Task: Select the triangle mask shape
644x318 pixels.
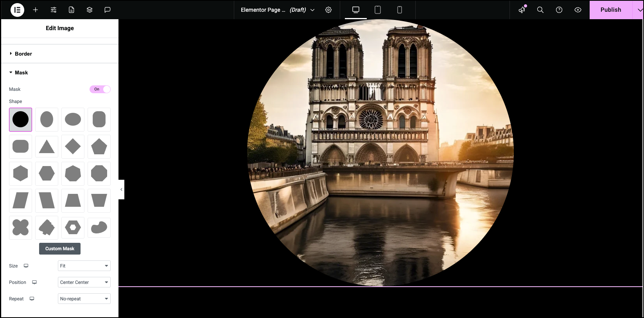Action: 47,146
